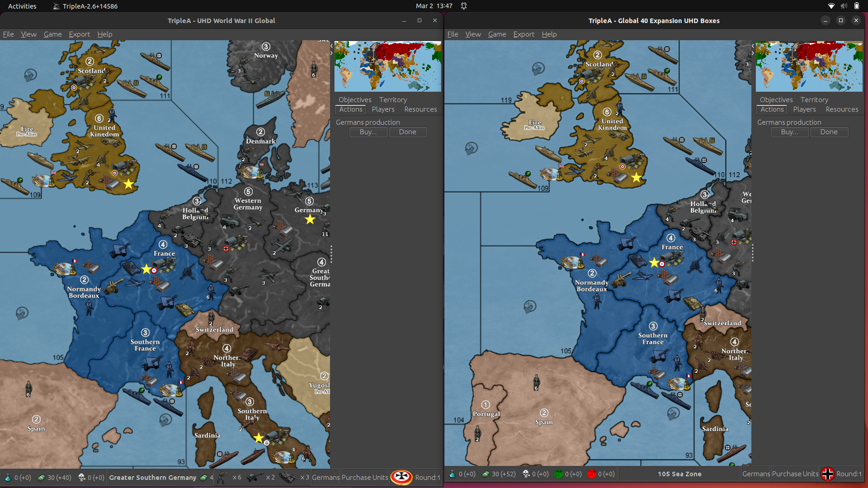Select the infantry unit in Portugal, right map
868x488 pixels.
[478, 432]
